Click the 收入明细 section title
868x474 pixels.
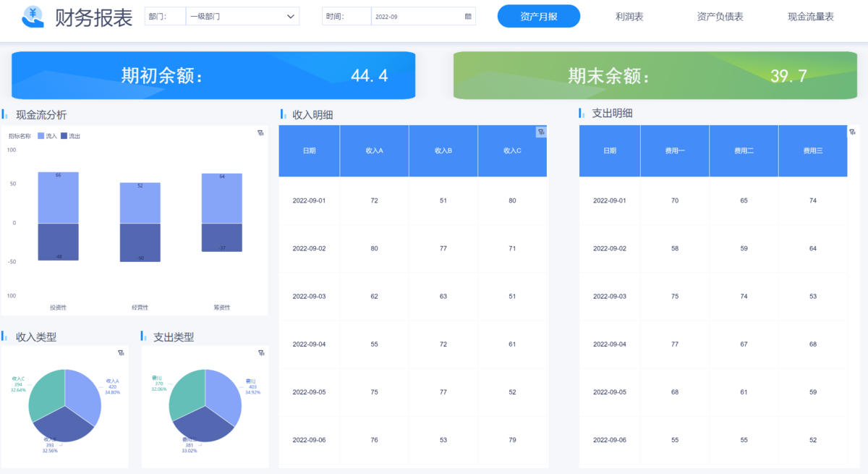click(x=312, y=114)
